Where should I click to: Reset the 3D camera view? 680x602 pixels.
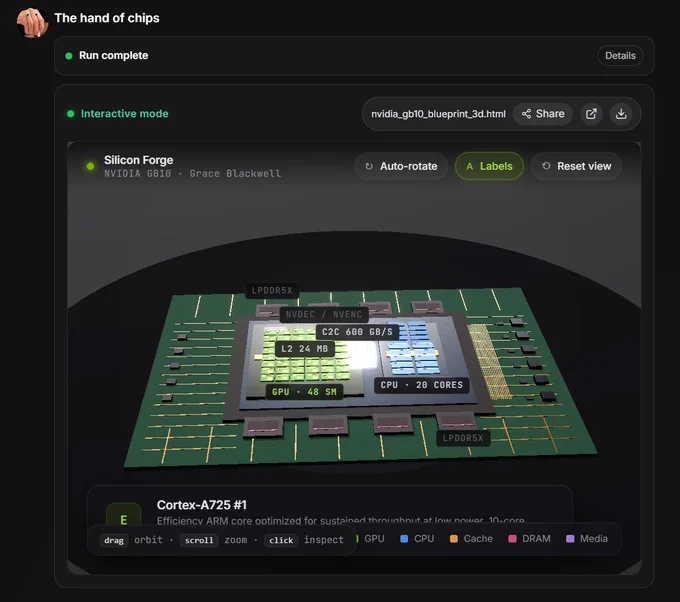click(576, 166)
